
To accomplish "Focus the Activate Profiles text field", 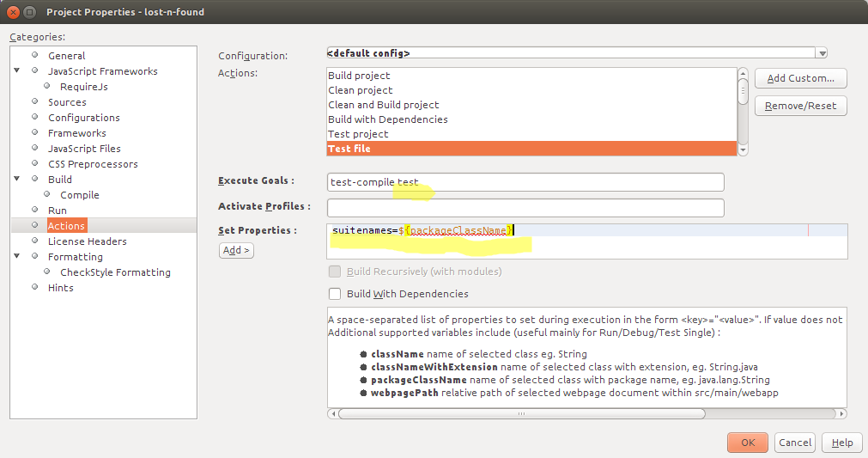I will pos(525,208).
